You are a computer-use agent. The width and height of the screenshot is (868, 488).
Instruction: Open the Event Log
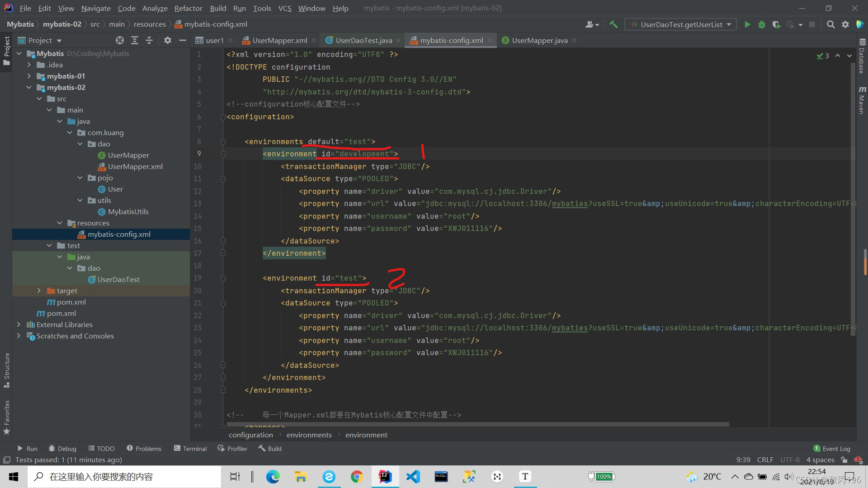[832, 449]
